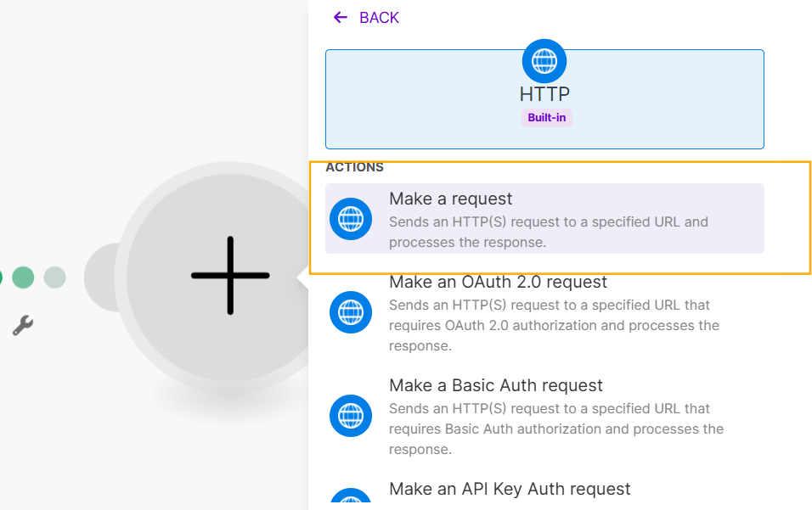Click the Make a request description text
Image resolution: width=812 pixels, height=510 pixels.
pyautogui.click(x=548, y=232)
